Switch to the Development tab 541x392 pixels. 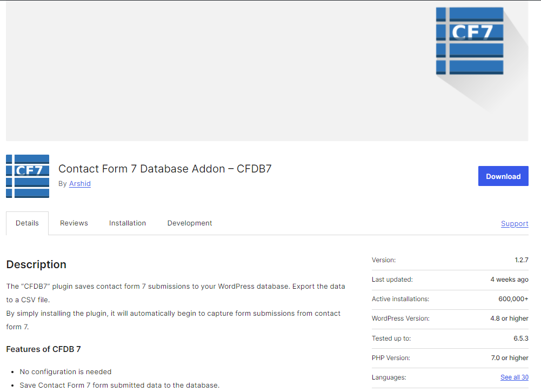pos(189,223)
